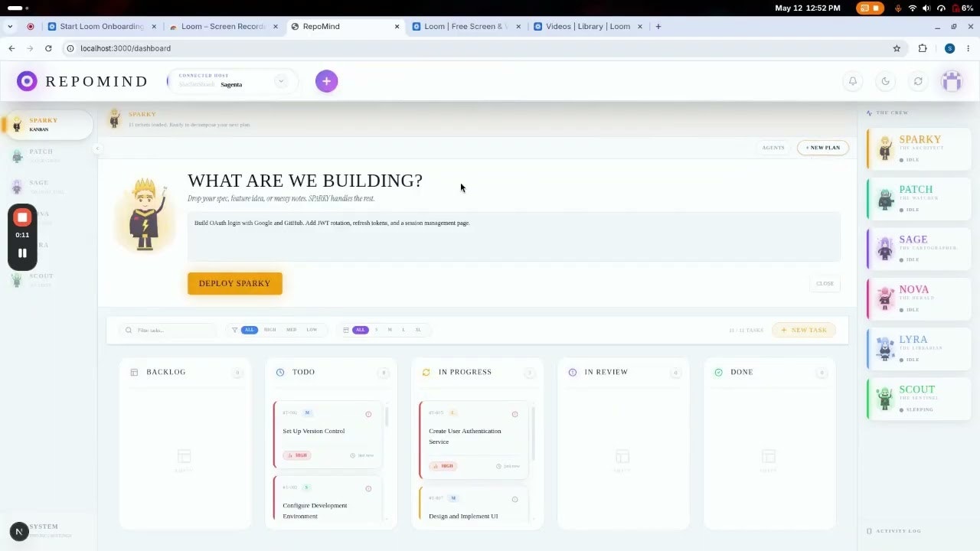Image resolution: width=980 pixels, height=551 pixels.
Task: Click info icon on Create User Authentication card
Action: [514, 414]
